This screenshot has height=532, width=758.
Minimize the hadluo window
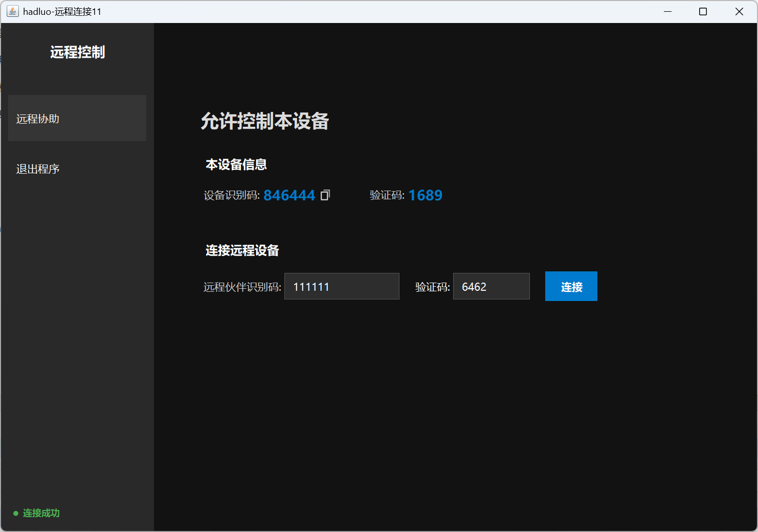click(667, 11)
